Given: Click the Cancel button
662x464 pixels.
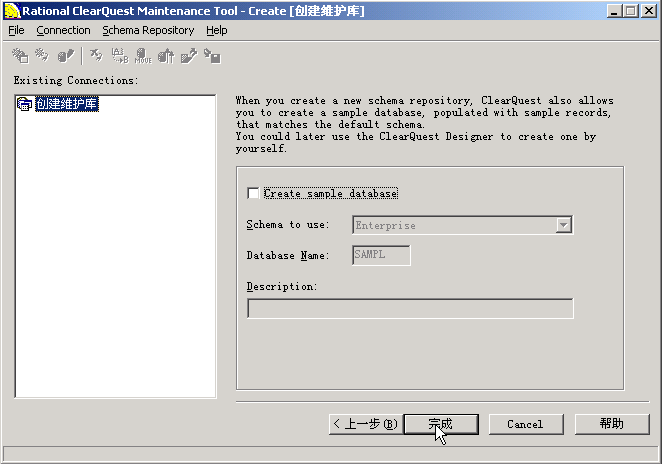Looking at the screenshot, I should (x=526, y=424).
